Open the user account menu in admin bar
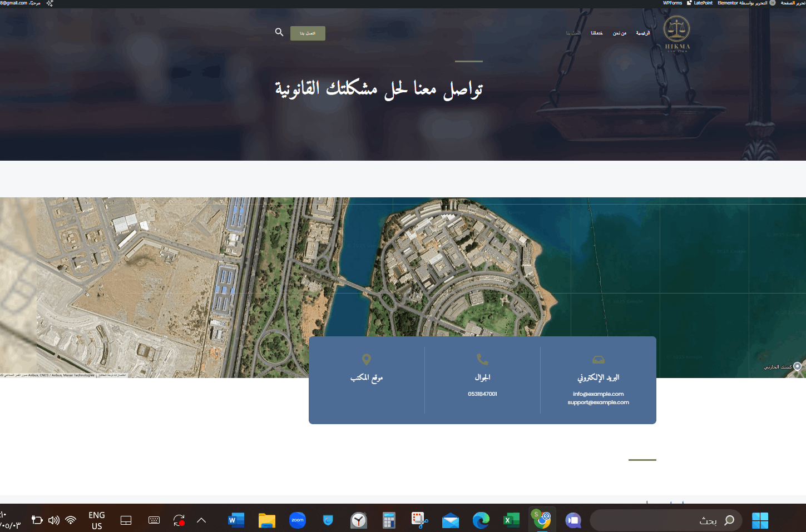This screenshot has width=806, height=532. click(x=20, y=3)
